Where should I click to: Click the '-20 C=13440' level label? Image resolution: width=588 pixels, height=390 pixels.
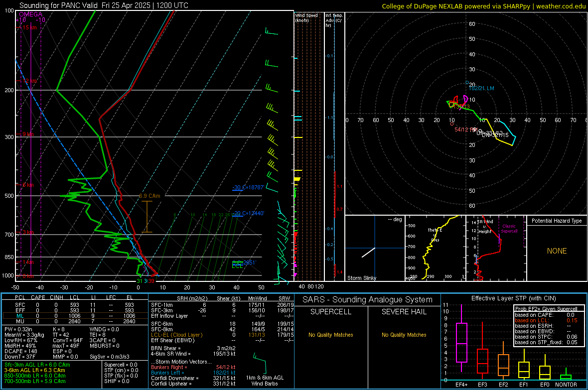click(x=248, y=213)
